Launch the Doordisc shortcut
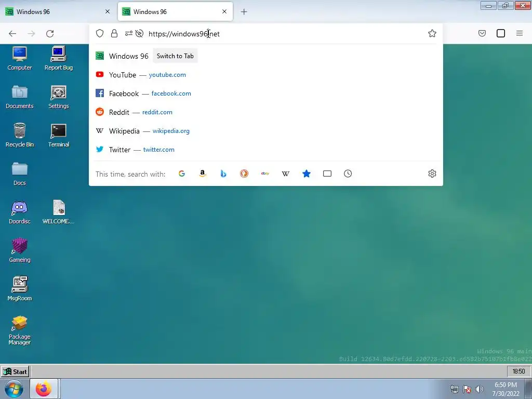Image resolution: width=532 pixels, height=399 pixels. click(x=19, y=212)
